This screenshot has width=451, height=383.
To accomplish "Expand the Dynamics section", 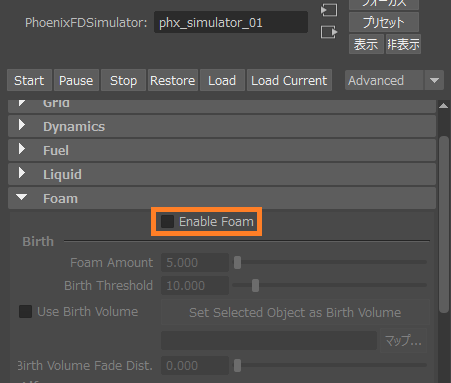I will 222,126.
